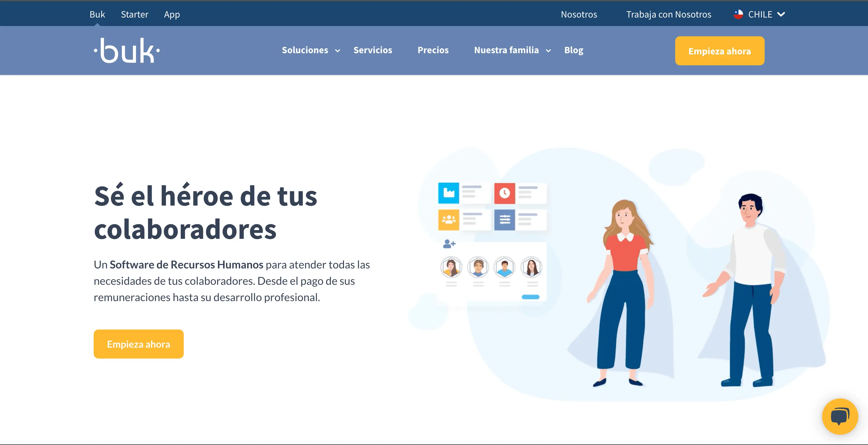Go to Servicios in the navigation

click(x=373, y=50)
